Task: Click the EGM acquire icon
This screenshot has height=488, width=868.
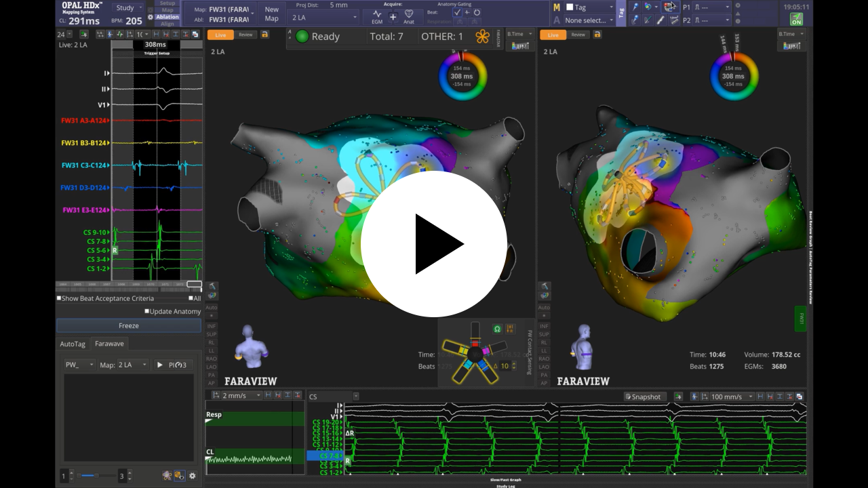Action: pos(377,16)
